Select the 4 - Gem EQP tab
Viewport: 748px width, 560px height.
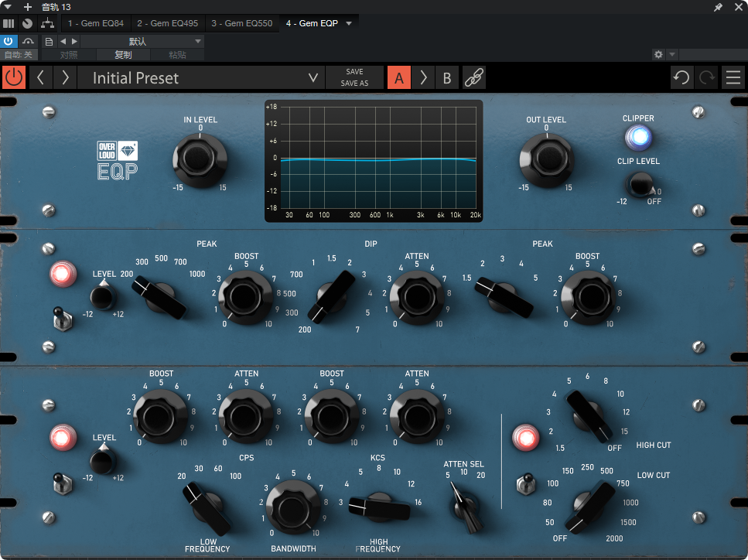click(312, 23)
